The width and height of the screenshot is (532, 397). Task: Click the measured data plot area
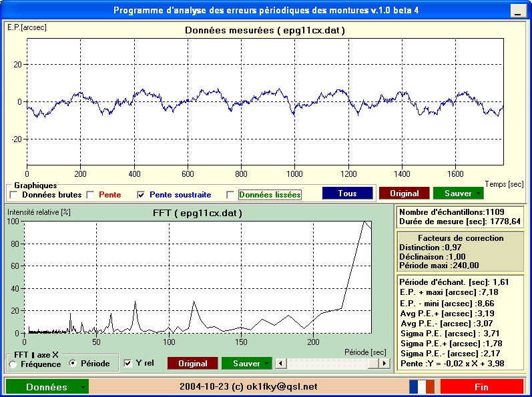click(x=265, y=101)
